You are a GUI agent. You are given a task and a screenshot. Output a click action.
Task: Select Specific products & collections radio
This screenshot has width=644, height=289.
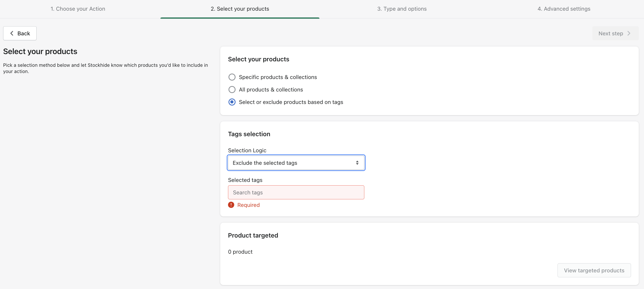click(232, 77)
